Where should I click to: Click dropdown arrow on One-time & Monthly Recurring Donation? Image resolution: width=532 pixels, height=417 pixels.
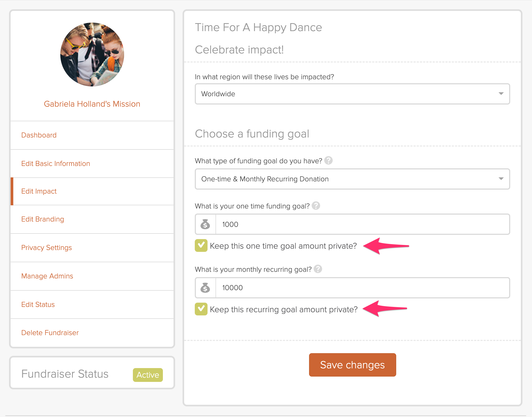pos(501,179)
